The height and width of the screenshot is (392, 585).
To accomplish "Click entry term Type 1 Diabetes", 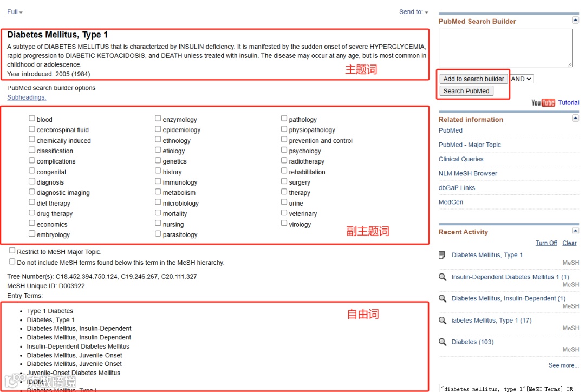I will (50, 311).
